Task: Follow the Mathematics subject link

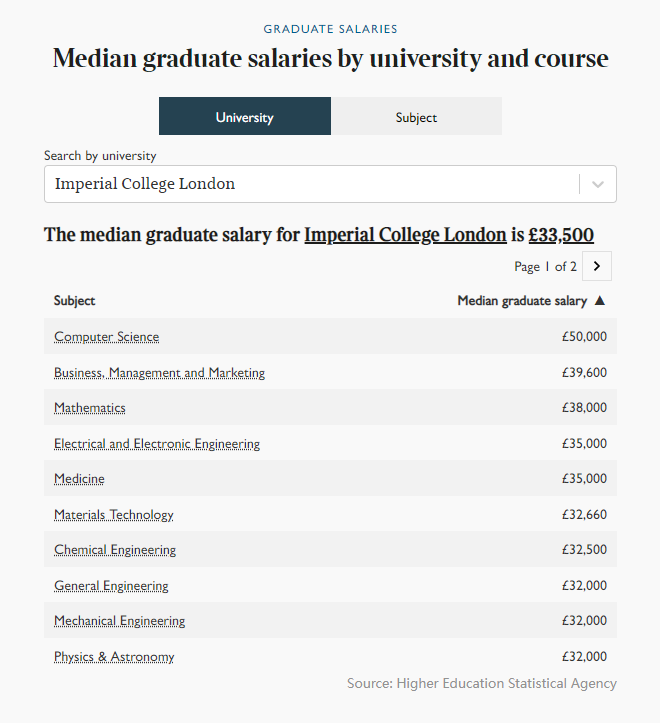Action: pos(90,408)
